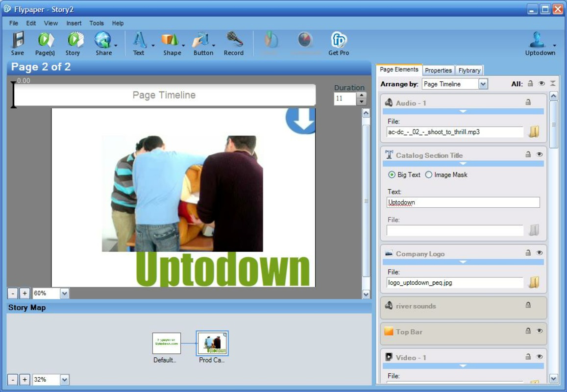Click the Video - 1 film icon
This screenshot has width=567, height=392.
coord(389,357)
